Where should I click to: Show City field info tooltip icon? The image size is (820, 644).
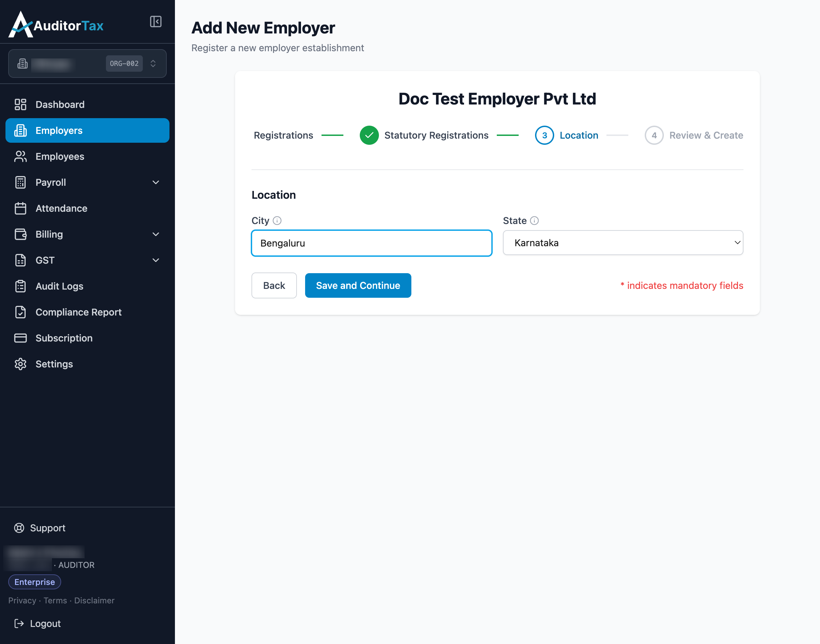click(277, 221)
